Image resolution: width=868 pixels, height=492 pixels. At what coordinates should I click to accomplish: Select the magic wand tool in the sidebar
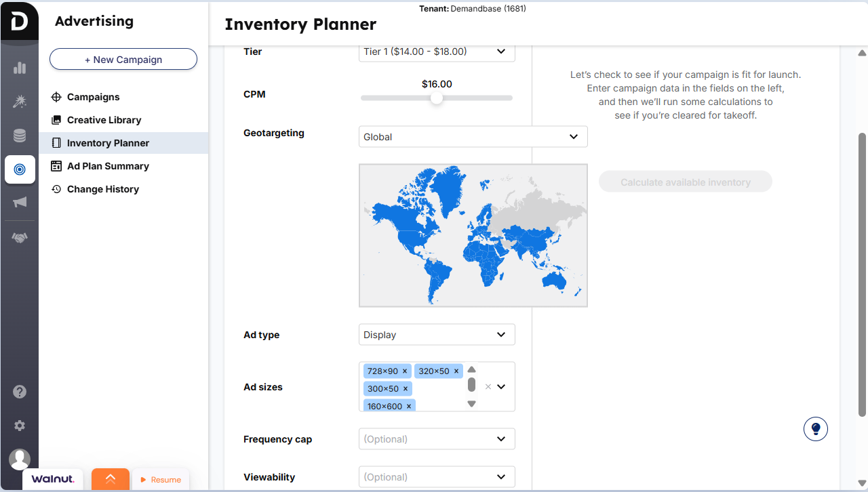coord(19,101)
